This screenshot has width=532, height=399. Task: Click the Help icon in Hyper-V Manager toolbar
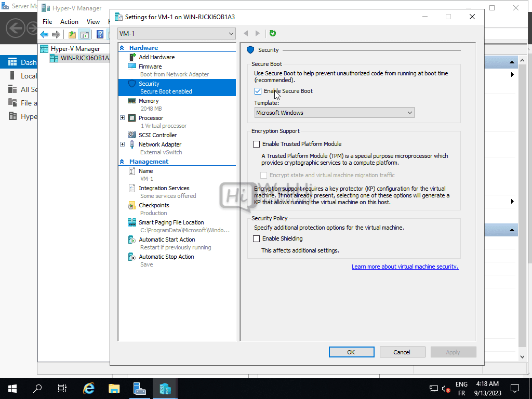click(100, 34)
